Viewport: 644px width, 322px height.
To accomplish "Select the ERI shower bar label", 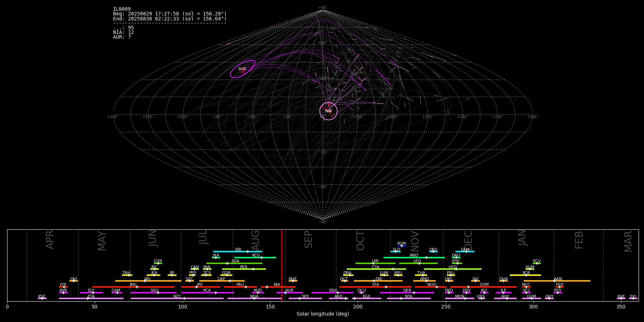I will [x=239, y=250].
